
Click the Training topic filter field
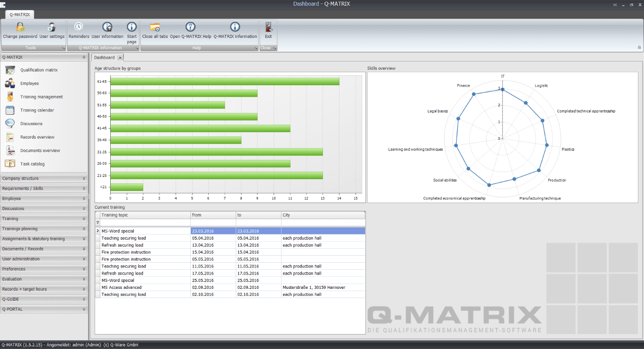click(x=145, y=222)
